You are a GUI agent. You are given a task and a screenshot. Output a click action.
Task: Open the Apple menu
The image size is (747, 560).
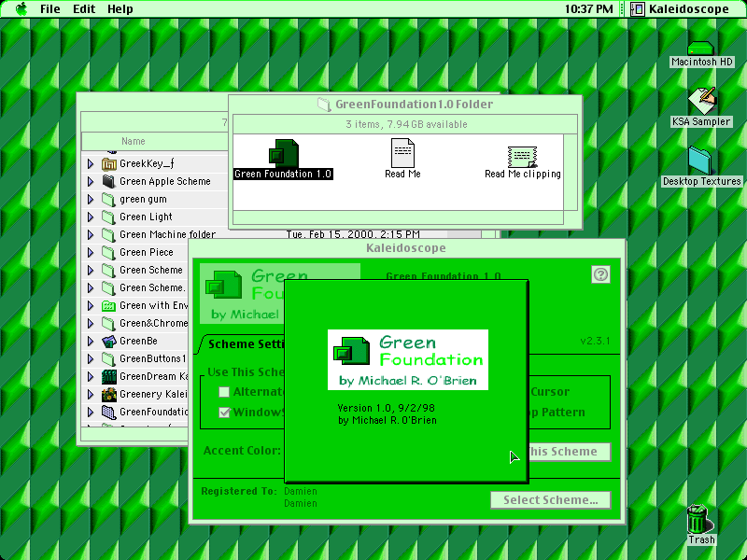click(21, 8)
